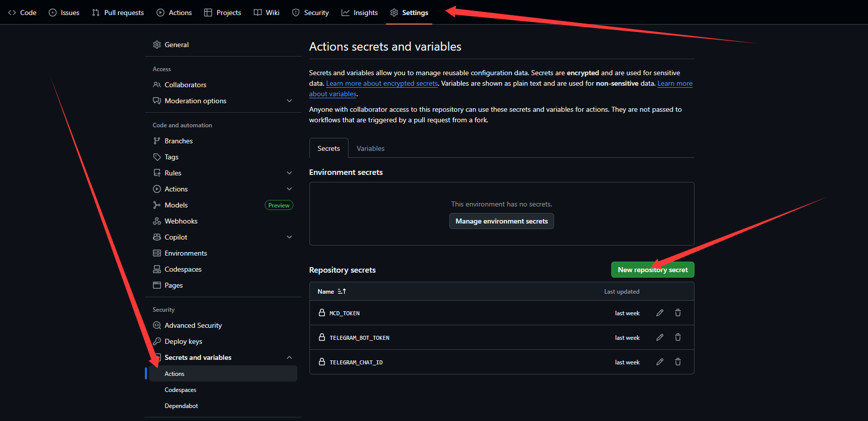Switch to the Variables tab
The image size is (868, 421).
tap(371, 148)
